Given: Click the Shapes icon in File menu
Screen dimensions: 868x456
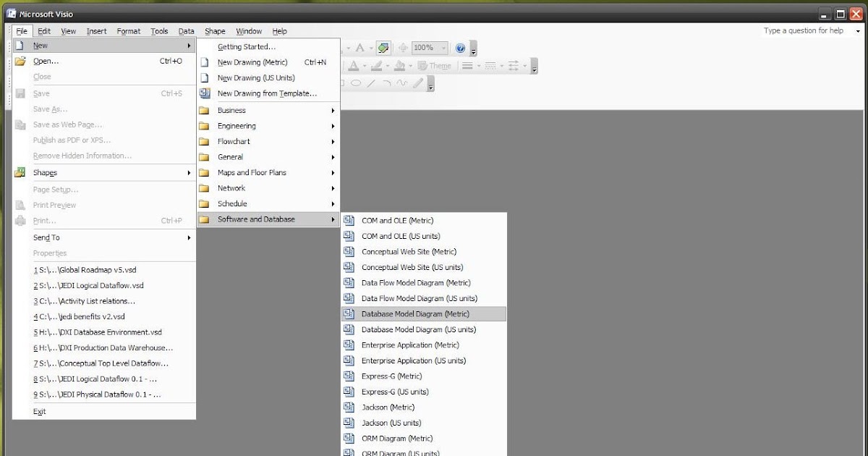Looking at the screenshot, I should click(20, 173).
